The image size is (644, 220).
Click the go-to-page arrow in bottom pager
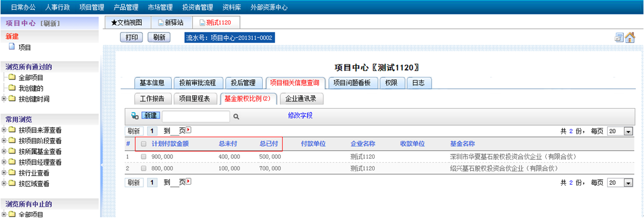coord(189,181)
